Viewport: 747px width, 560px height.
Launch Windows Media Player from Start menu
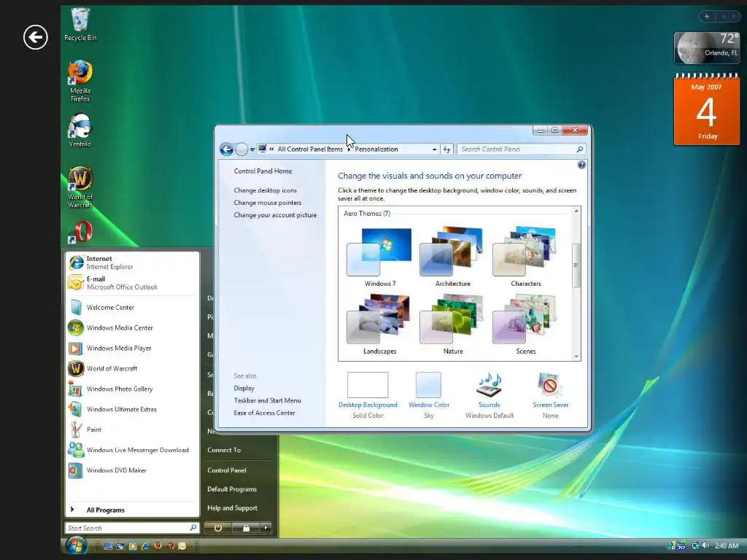[x=133, y=348]
